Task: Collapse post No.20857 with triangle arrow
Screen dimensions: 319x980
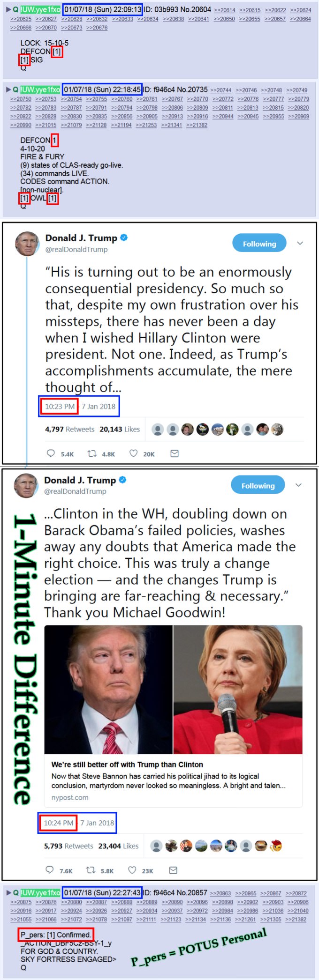Action: tap(8, 893)
